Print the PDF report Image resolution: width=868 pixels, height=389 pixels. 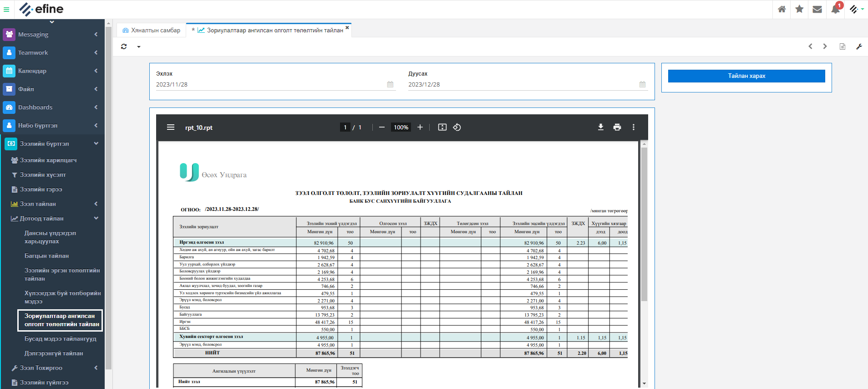[x=617, y=128]
